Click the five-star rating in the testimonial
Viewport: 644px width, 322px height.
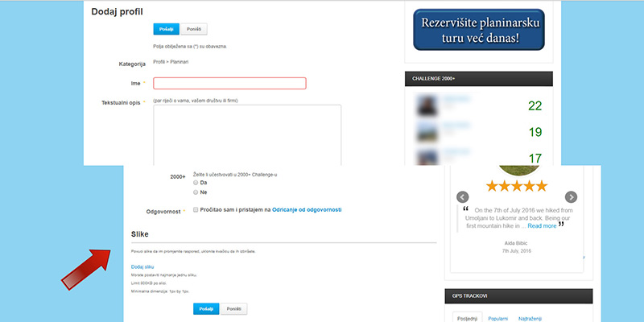pyautogui.click(x=517, y=187)
